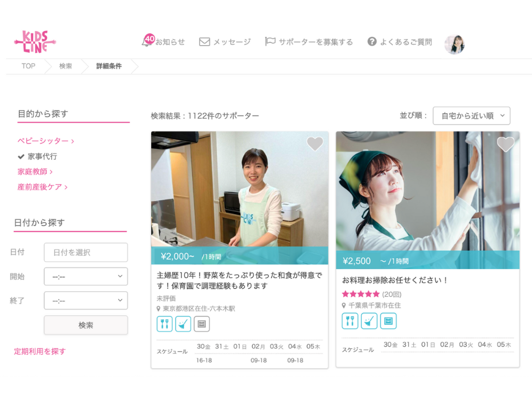Click the KIDSLINE logo

[35, 42]
